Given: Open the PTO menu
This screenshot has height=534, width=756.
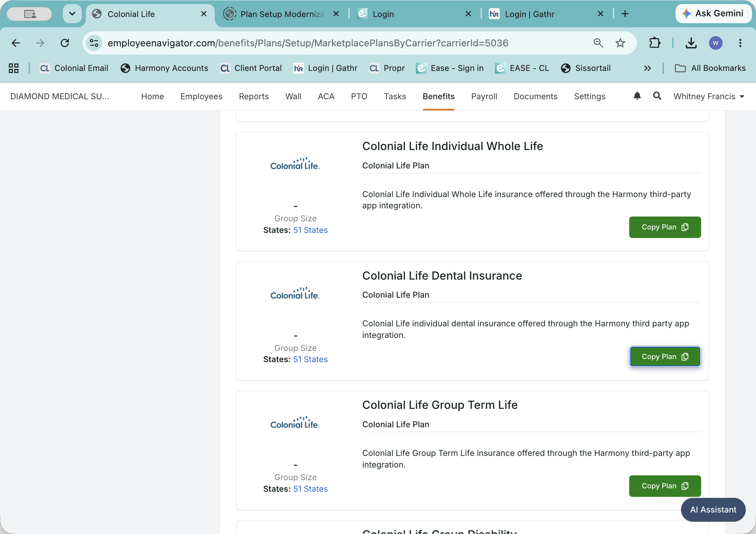Looking at the screenshot, I should [x=359, y=97].
